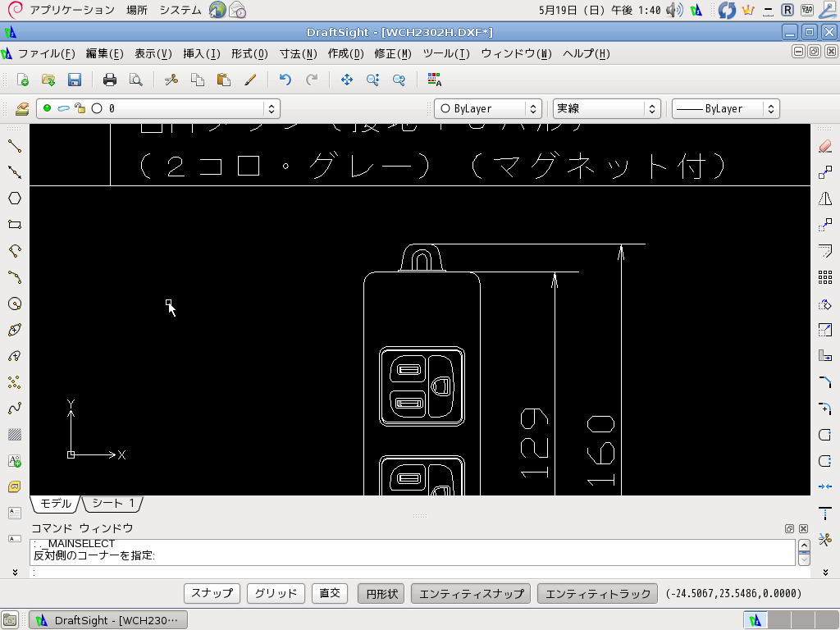840x630 pixels.
Task: Open the layer 0 dropdown list
Action: click(271, 109)
